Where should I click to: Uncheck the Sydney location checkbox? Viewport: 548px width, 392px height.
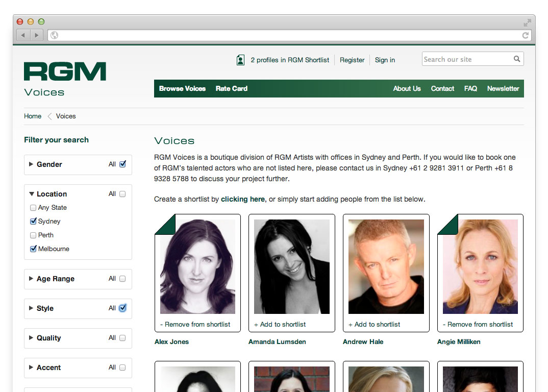coord(33,222)
